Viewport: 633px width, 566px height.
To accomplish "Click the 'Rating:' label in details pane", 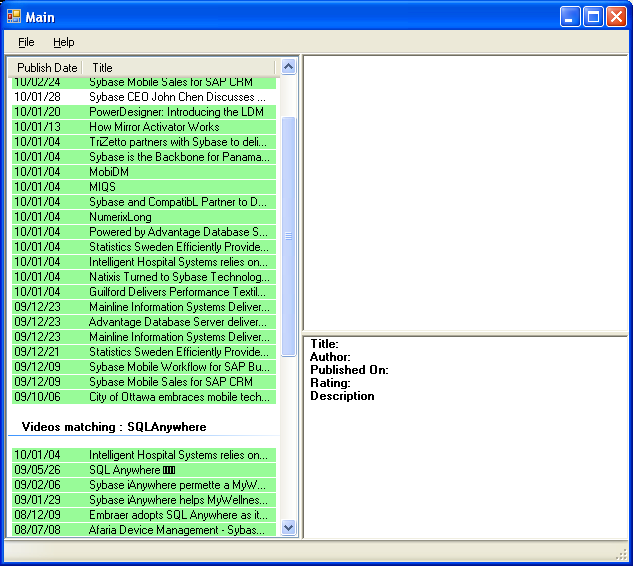I will 330,383.
